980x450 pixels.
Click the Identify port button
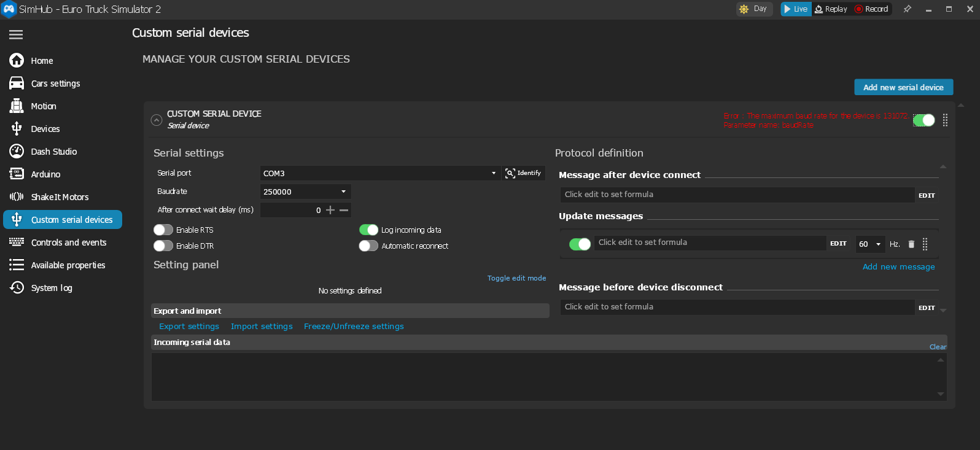[524, 173]
